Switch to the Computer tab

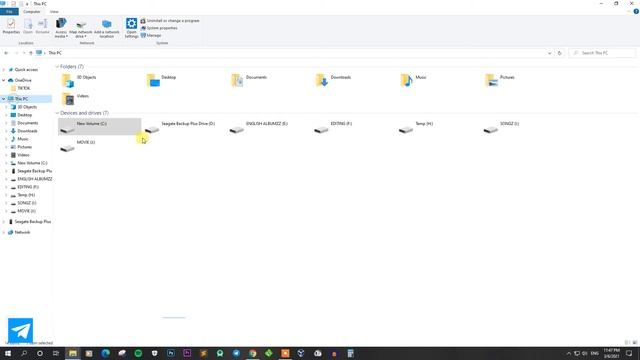pyautogui.click(x=31, y=11)
